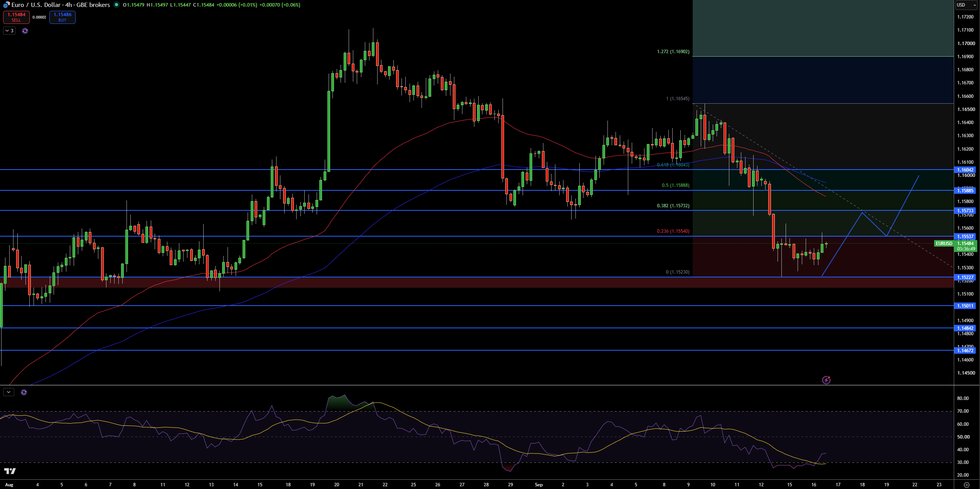Viewport: 980px width, 489px height.
Task: Click the 20.00 RSI scale value
Action: click(x=963, y=475)
